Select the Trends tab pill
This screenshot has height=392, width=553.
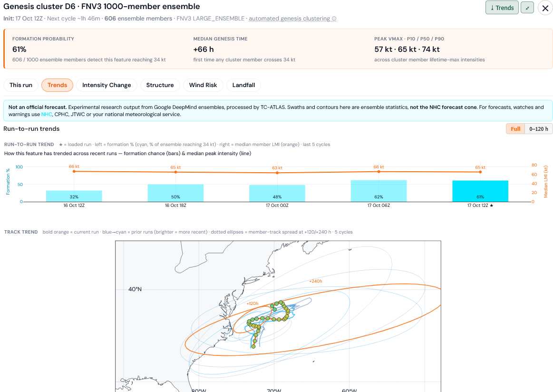(x=57, y=85)
